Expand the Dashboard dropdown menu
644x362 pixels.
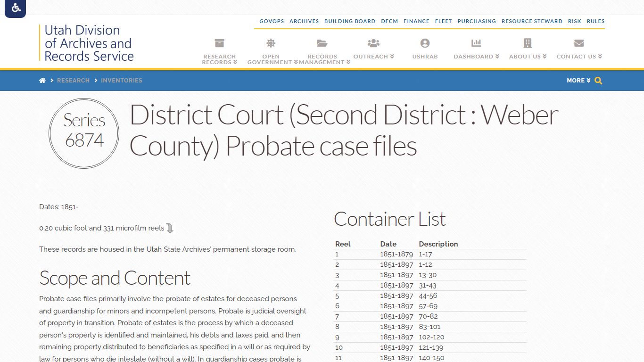[477, 57]
